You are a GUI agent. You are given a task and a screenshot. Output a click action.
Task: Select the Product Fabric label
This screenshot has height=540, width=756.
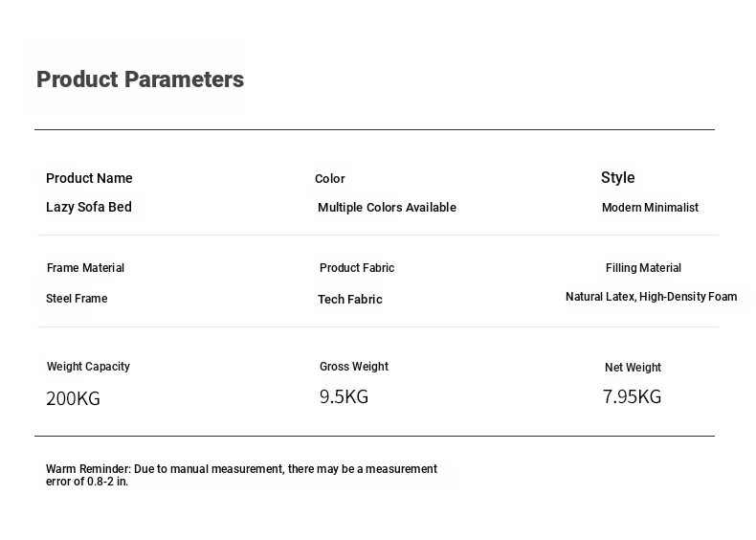click(357, 268)
